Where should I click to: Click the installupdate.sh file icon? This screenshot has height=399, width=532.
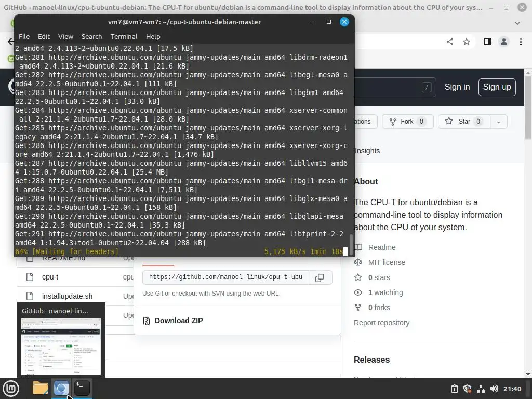(30, 296)
